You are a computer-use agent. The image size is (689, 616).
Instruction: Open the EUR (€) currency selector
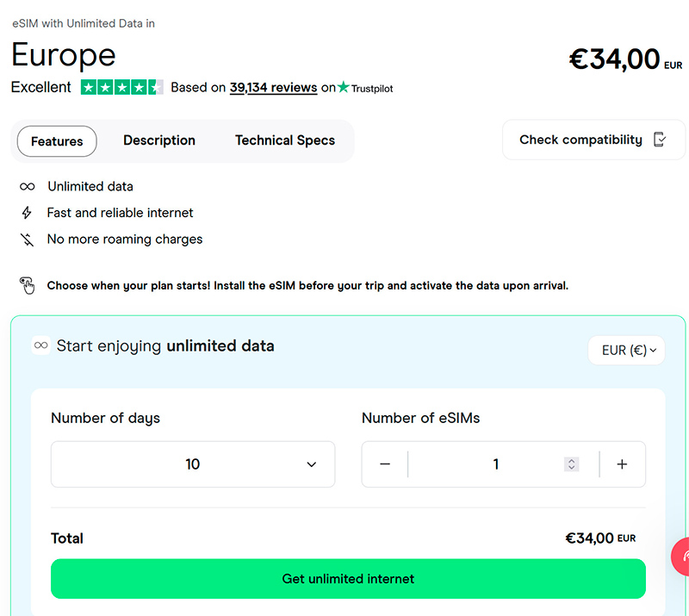point(627,351)
